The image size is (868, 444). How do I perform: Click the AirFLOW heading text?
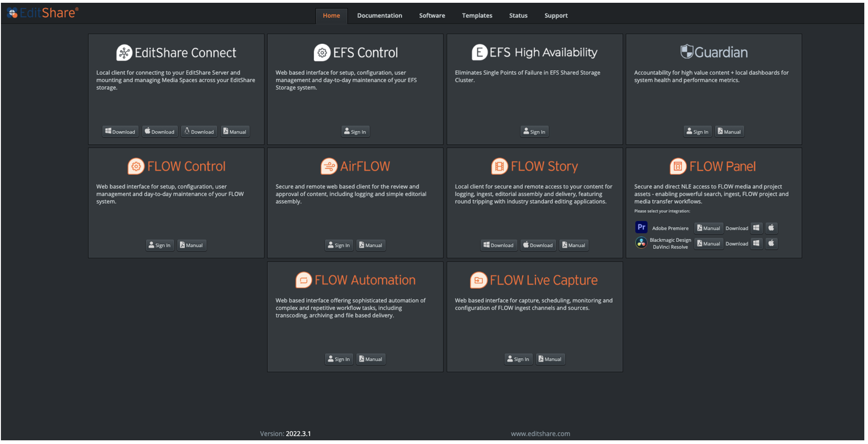[x=365, y=167]
